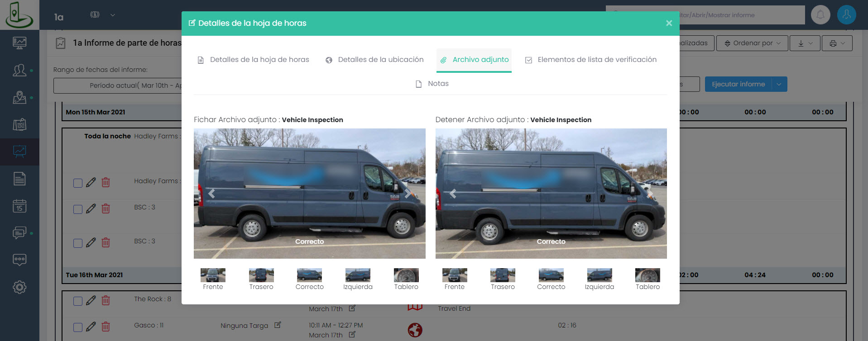Open the globe location icon in Gasco row

(415, 330)
